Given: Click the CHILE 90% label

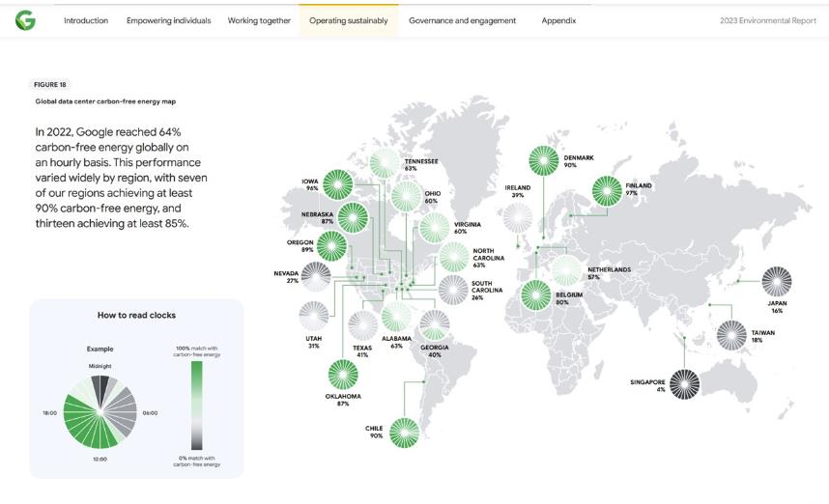Looking at the screenshot, I should click(x=374, y=432).
